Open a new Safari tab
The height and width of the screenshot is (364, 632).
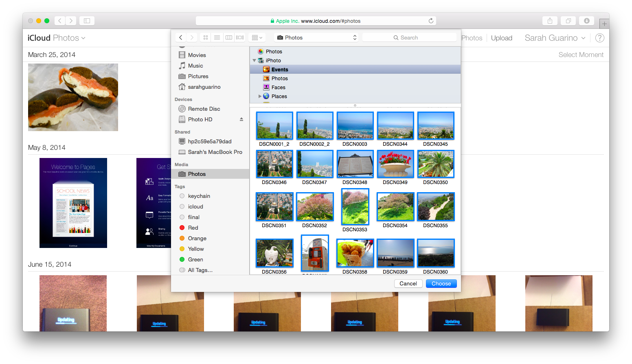[x=604, y=24]
